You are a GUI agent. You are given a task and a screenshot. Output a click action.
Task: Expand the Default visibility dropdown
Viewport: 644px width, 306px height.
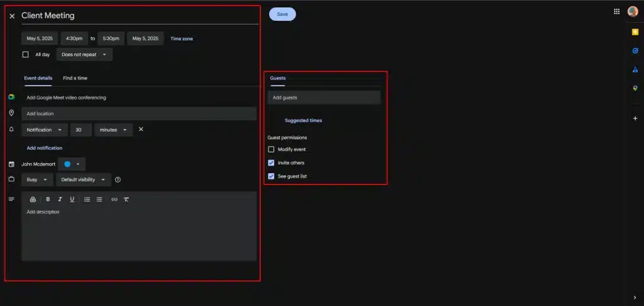[x=83, y=179]
